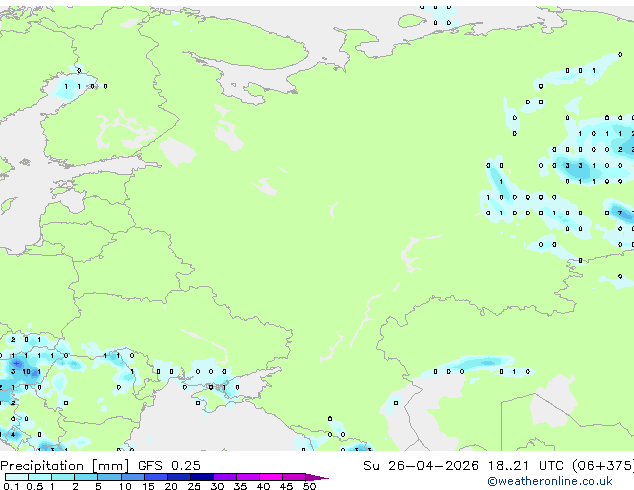The image size is (634, 490).
Task: Click the legend value '0.5'
Action: (x=34, y=486)
